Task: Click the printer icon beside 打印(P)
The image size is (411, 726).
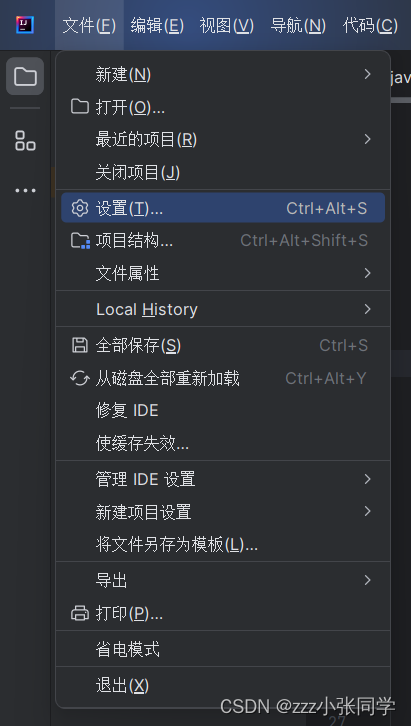Action: coord(80,613)
